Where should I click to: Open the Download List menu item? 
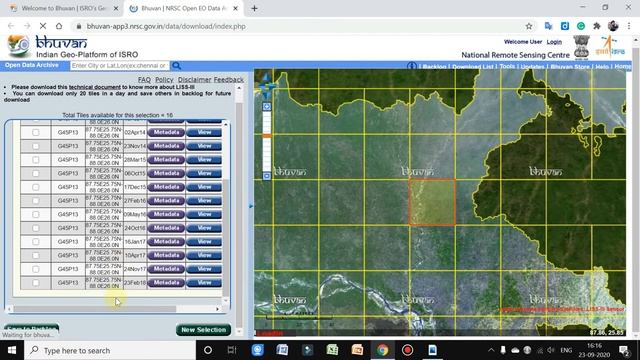[473, 67]
